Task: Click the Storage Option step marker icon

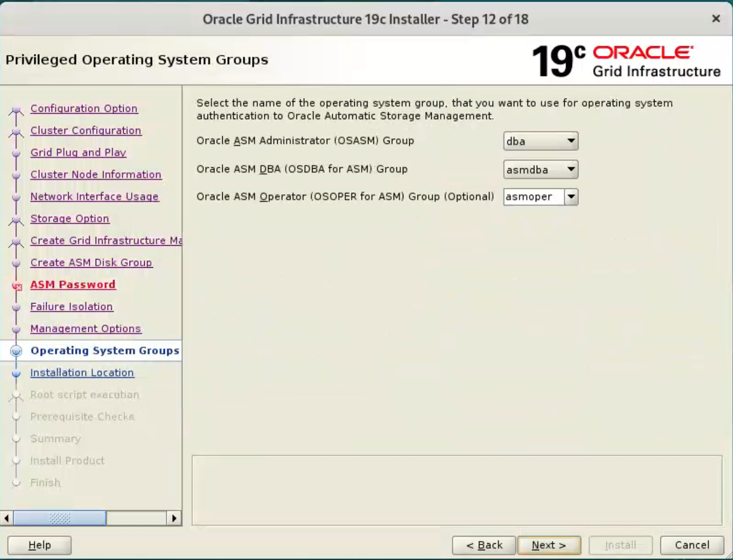Action: [x=16, y=221]
